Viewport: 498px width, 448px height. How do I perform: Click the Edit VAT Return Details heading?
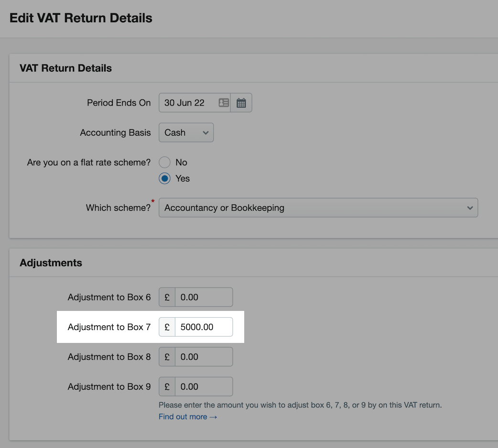click(x=80, y=18)
